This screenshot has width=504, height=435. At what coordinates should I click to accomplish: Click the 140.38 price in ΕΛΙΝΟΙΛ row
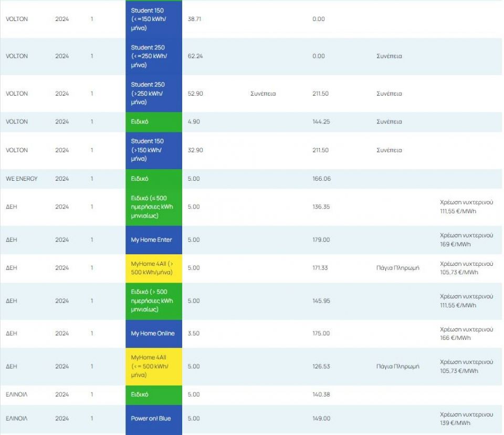pos(321,395)
